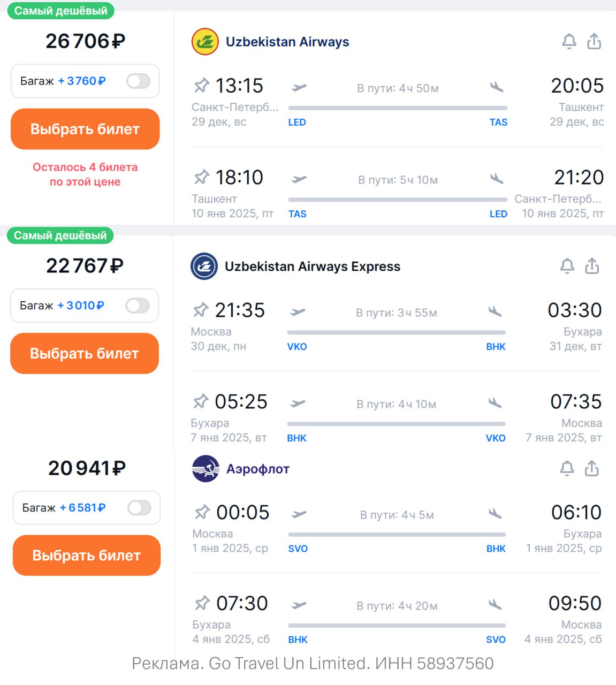616x685 pixels.
Task: Pin the 18:10 Tashkent return flight
Action: tap(201, 177)
